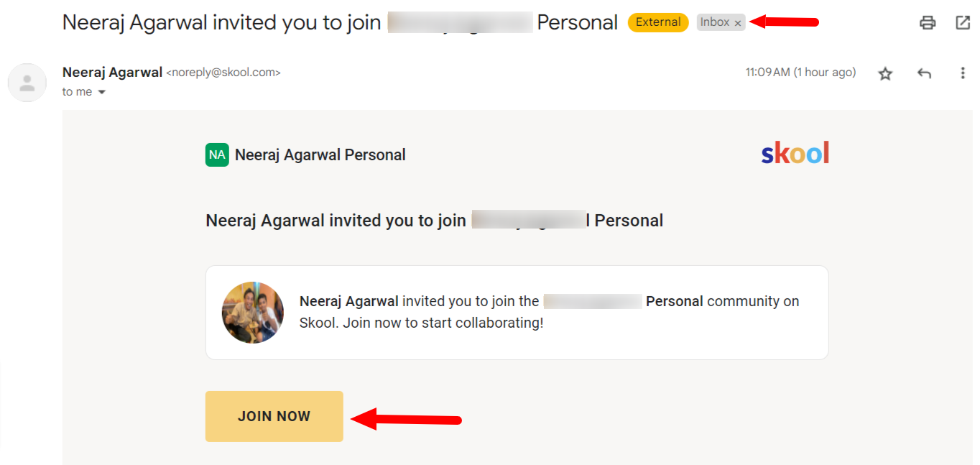Click the skool logo in the email
Screen dimensions: 980x465
[x=795, y=153]
